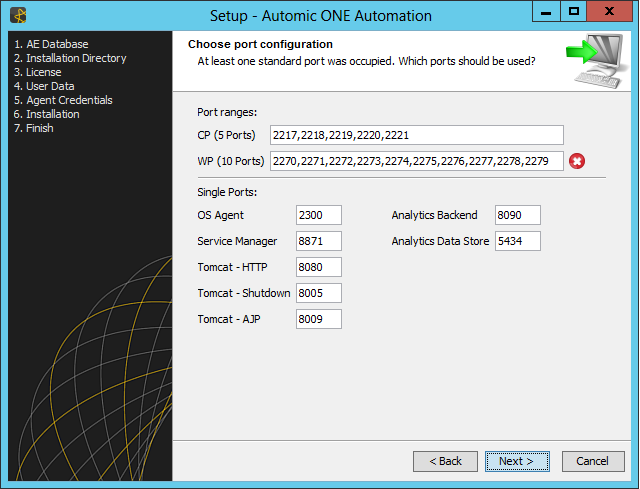Click the 'Tomcat - AJP' label
This screenshot has width=640, height=489.
pyautogui.click(x=229, y=319)
